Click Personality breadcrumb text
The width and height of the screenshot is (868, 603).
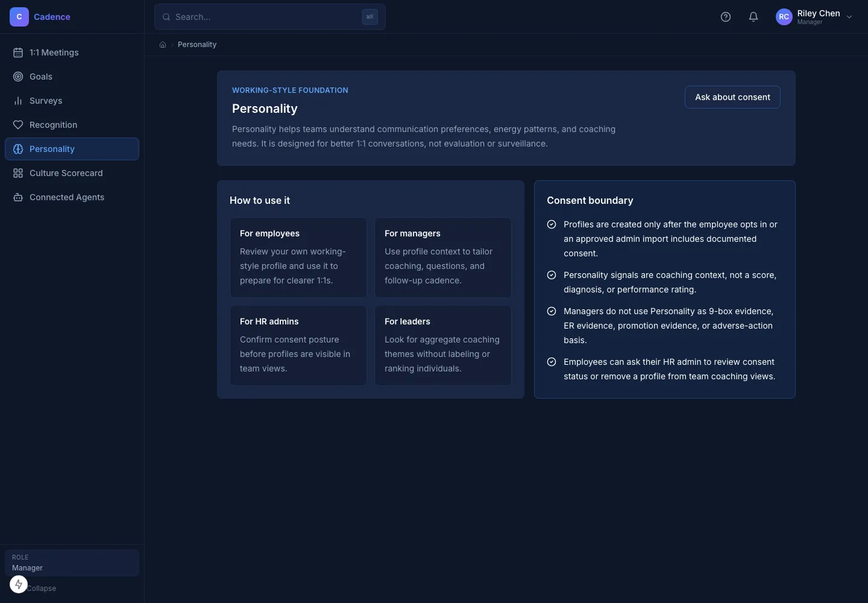pos(197,45)
